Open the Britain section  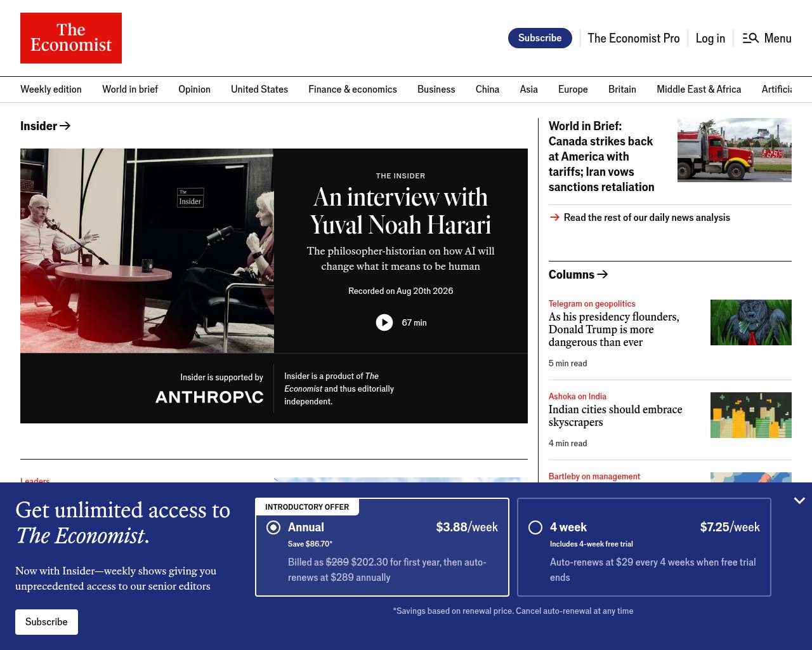click(622, 90)
